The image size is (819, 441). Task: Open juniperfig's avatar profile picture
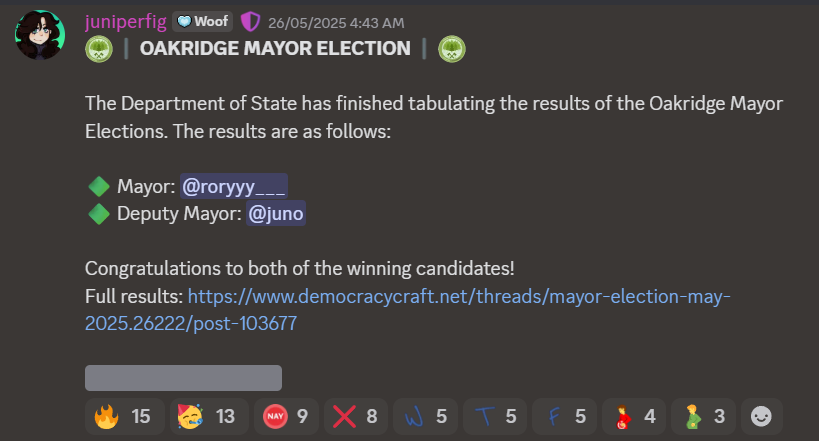point(40,34)
